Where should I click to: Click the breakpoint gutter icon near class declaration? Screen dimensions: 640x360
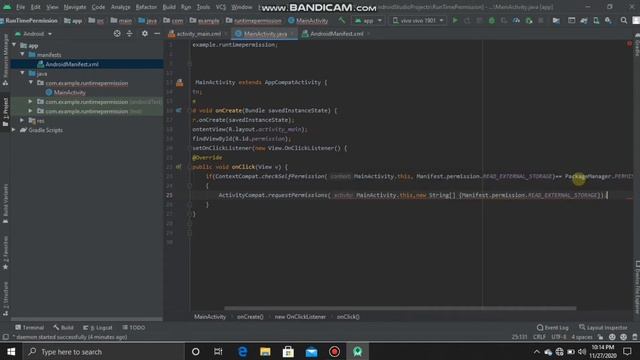pyautogui.click(x=180, y=83)
